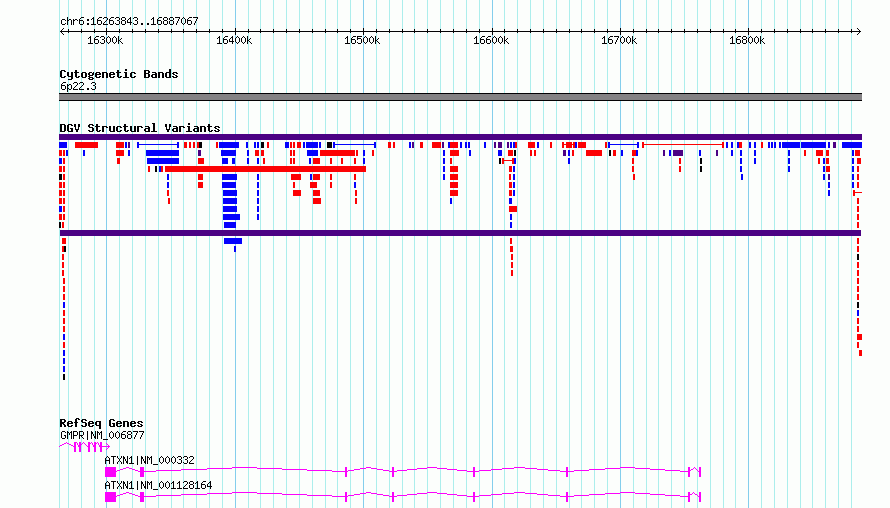Select the long red variant spanning 16350k to 16500k
Image resolution: width=890 pixels, height=508 pixels.
[265, 169]
